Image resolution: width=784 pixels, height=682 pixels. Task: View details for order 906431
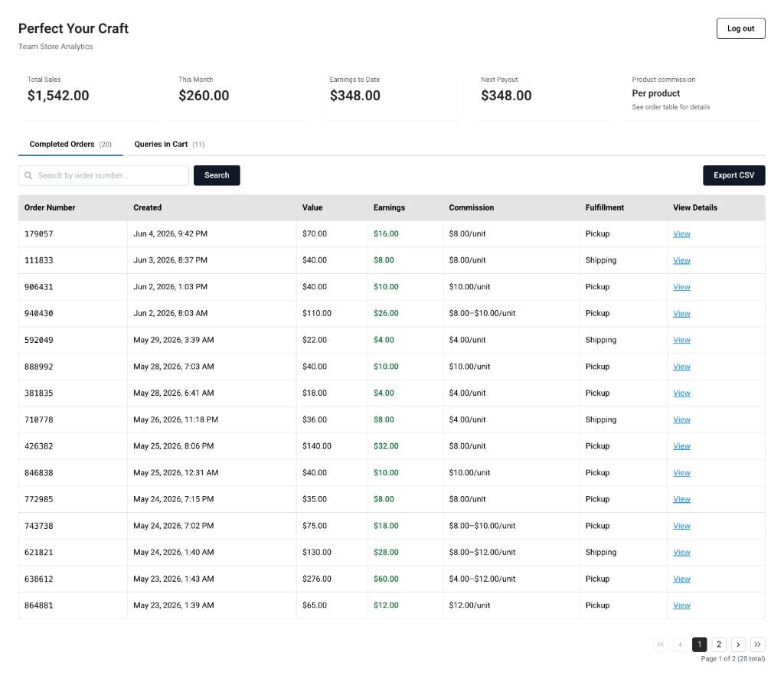(681, 287)
